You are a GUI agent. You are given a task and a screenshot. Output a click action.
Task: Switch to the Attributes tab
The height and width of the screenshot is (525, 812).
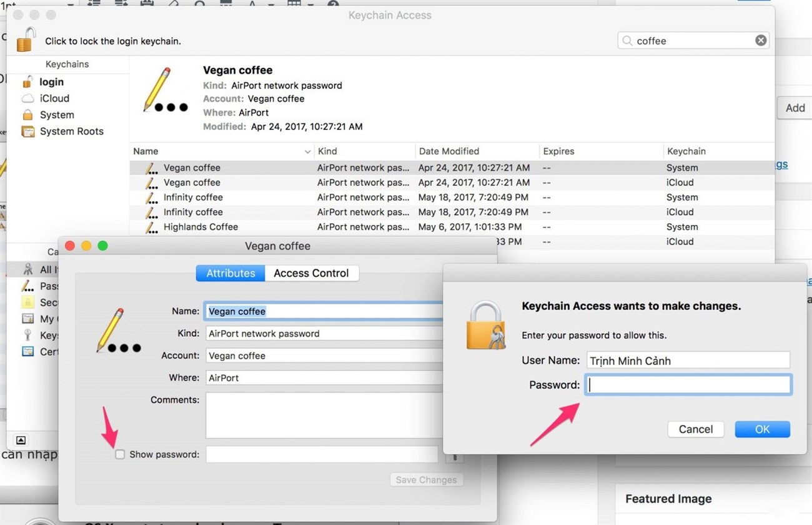[230, 273]
